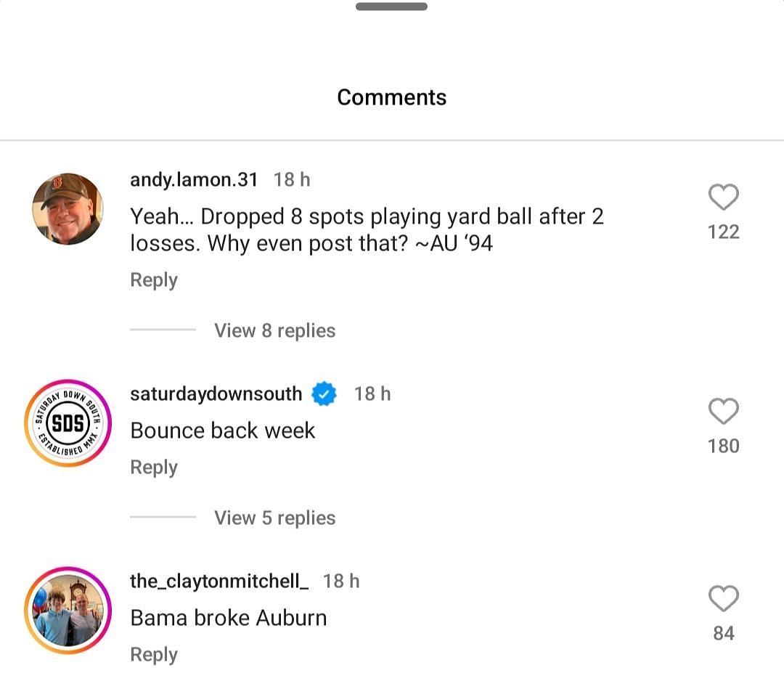Click the 180 likes count
This screenshot has height=673, width=784.
click(723, 446)
